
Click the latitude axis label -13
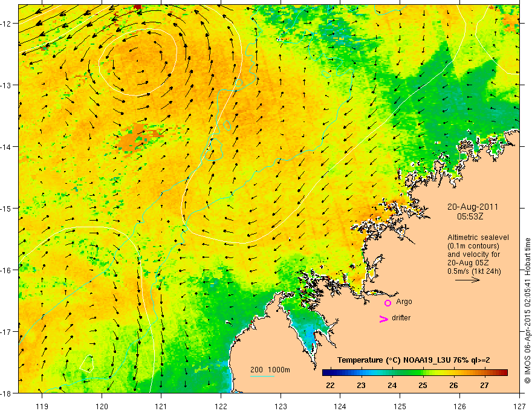click(x=7, y=85)
